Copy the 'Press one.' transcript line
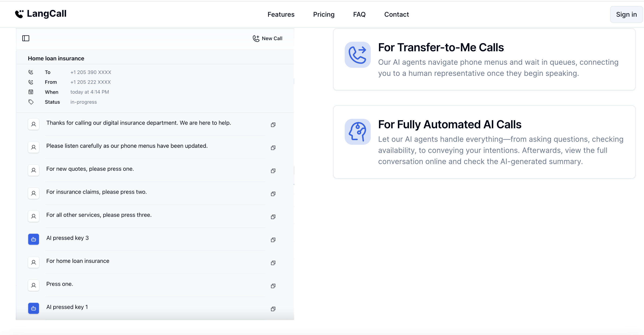Screen dimensions: 644x335 (x=273, y=286)
